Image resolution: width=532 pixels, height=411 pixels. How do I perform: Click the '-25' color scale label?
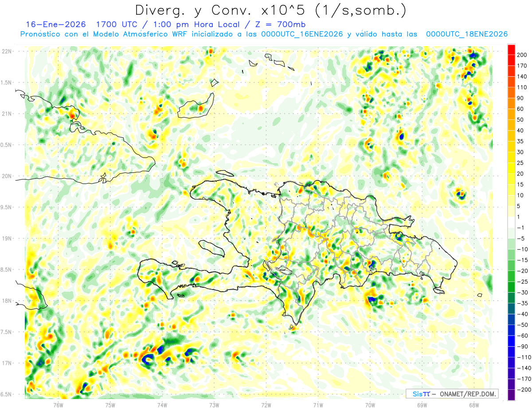tap(523, 282)
